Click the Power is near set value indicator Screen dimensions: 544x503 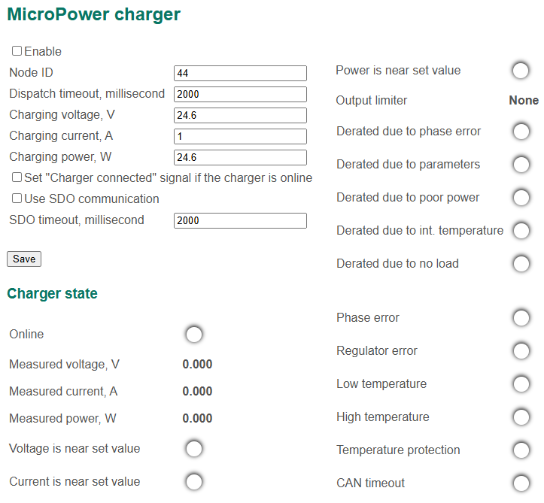pyautogui.click(x=520, y=70)
